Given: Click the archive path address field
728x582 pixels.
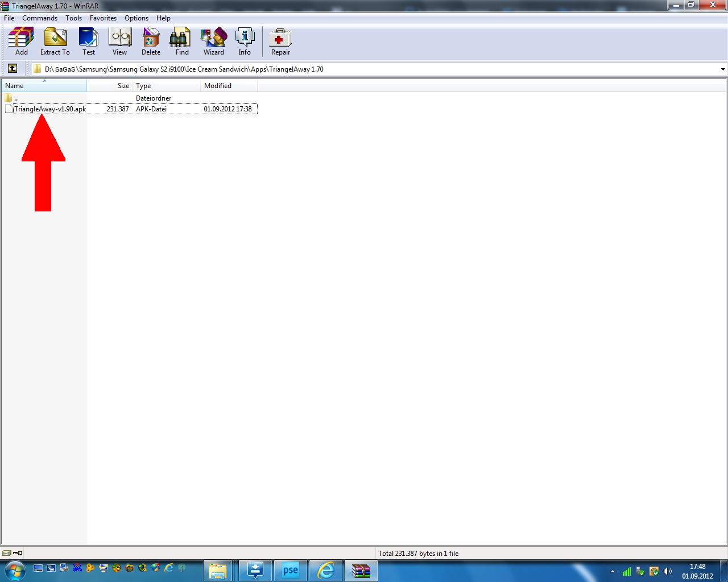Looking at the screenshot, I should (x=375, y=69).
